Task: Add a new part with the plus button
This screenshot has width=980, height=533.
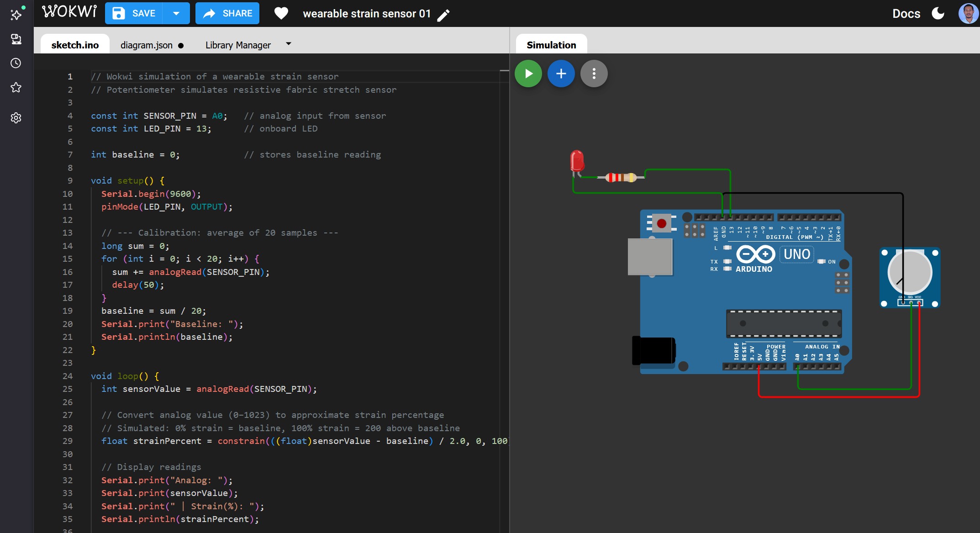Action: 561,74
